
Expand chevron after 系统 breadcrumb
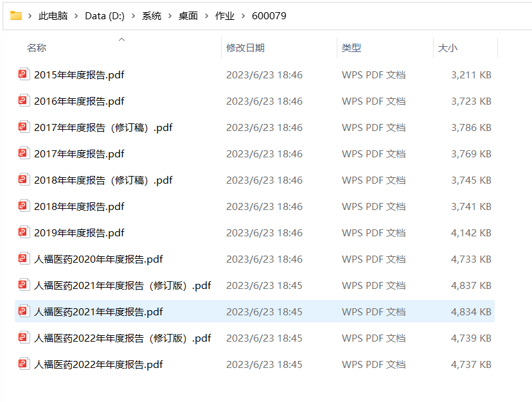(170, 16)
